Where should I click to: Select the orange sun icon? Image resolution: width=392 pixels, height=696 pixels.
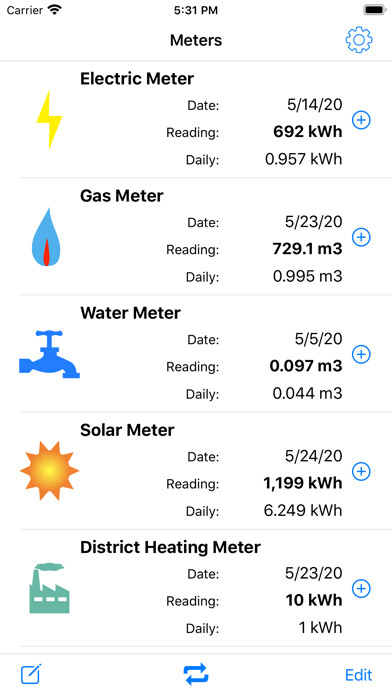[49, 471]
